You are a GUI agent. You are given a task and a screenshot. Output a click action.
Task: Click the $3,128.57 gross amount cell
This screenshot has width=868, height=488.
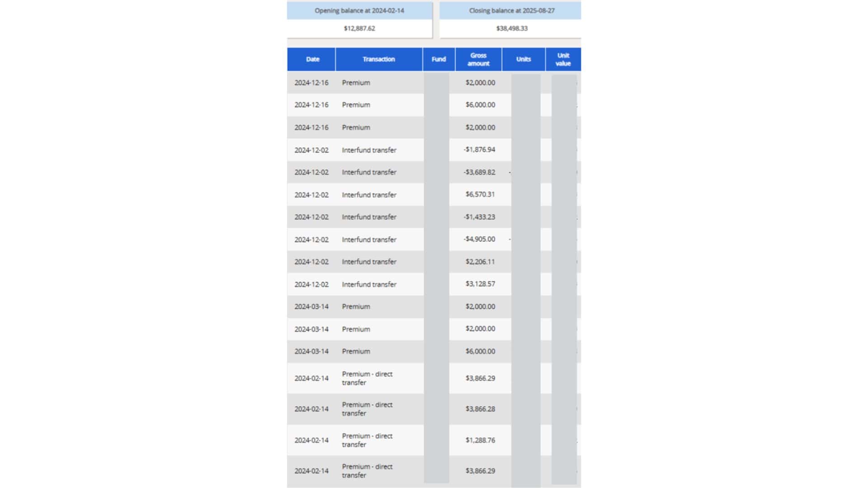click(x=480, y=284)
